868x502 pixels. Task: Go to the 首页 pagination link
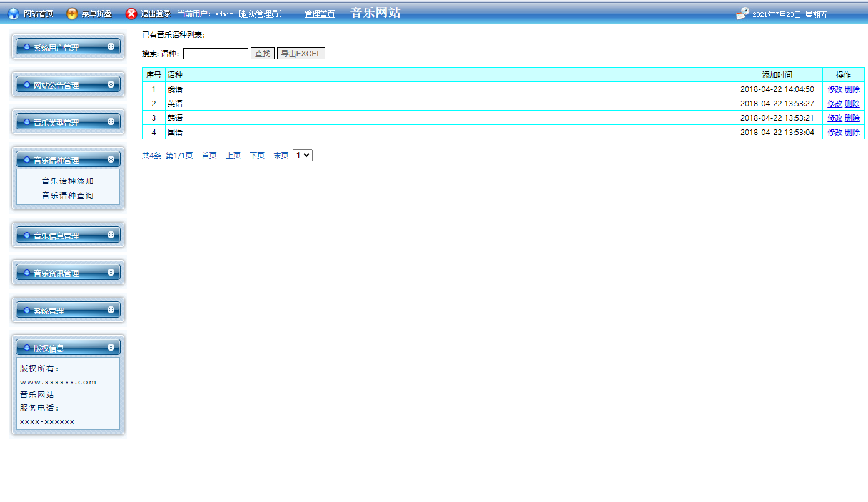pos(209,155)
